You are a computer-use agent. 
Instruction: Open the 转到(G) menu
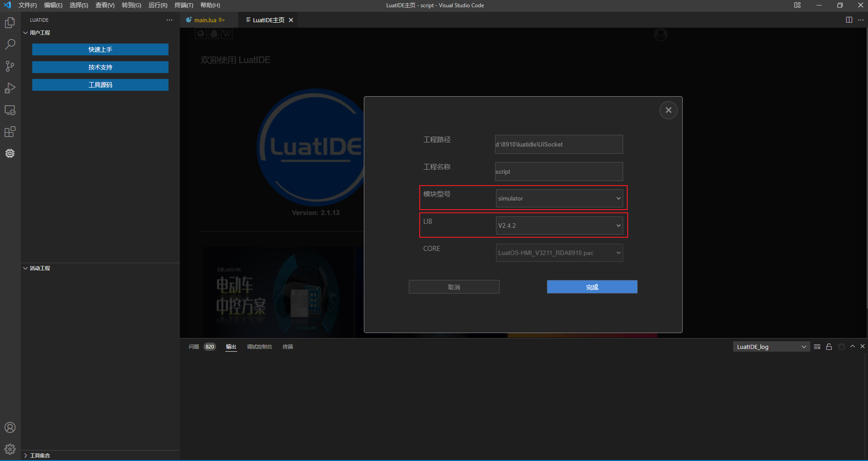coord(132,5)
